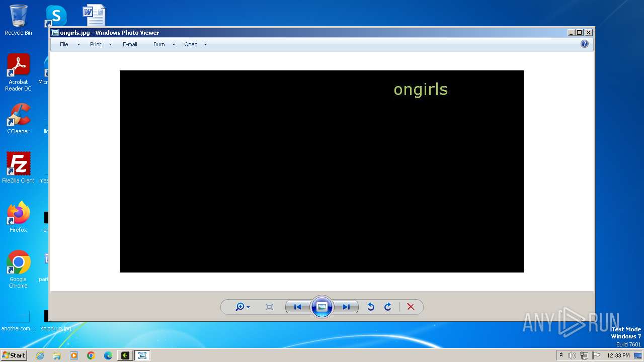The height and width of the screenshot is (362, 644).
Task: Expand the Burn dropdown arrow
Action: click(x=174, y=45)
